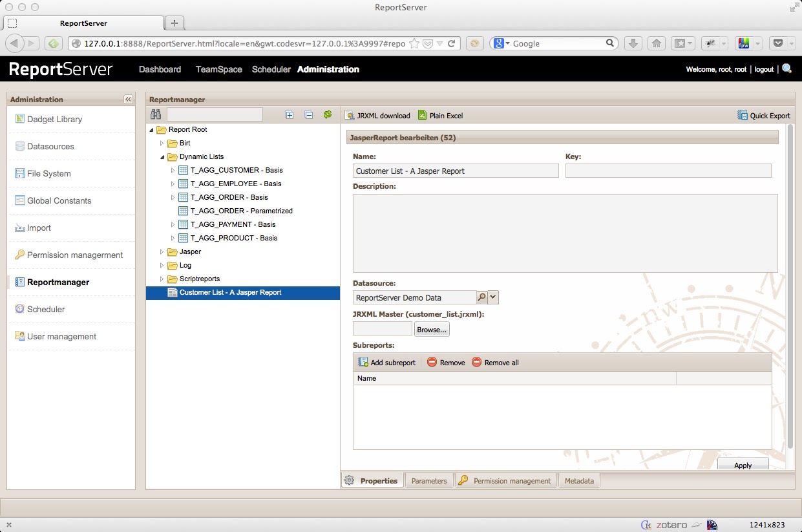
Task: Expand T_AGG_CUSTOMER - Basis node
Action: tap(173, 171)
